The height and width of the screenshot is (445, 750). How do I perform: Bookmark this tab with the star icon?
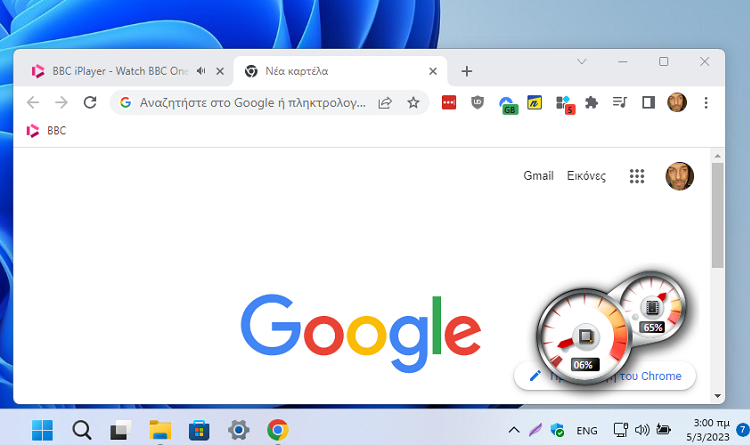click(413, 102)
